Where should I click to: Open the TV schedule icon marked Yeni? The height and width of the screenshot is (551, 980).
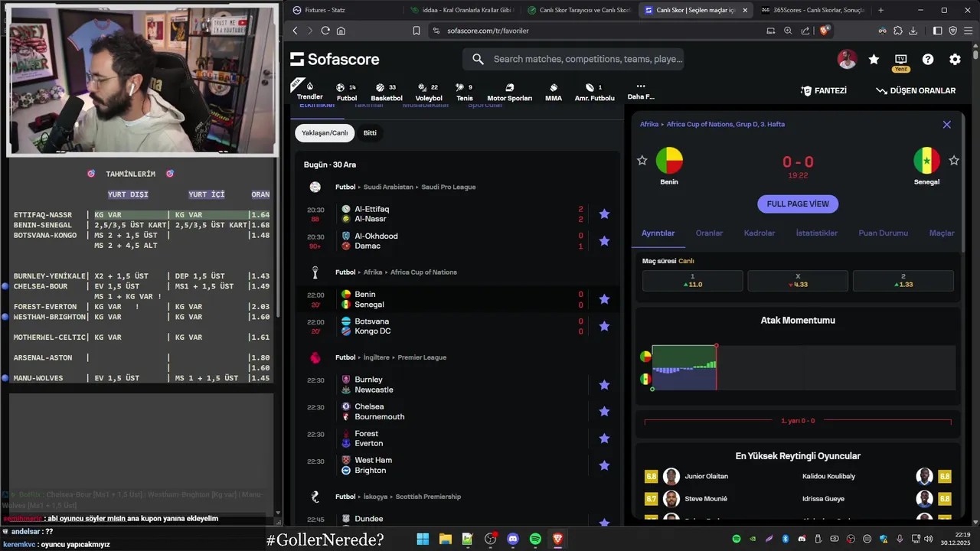tap(900, 61)
